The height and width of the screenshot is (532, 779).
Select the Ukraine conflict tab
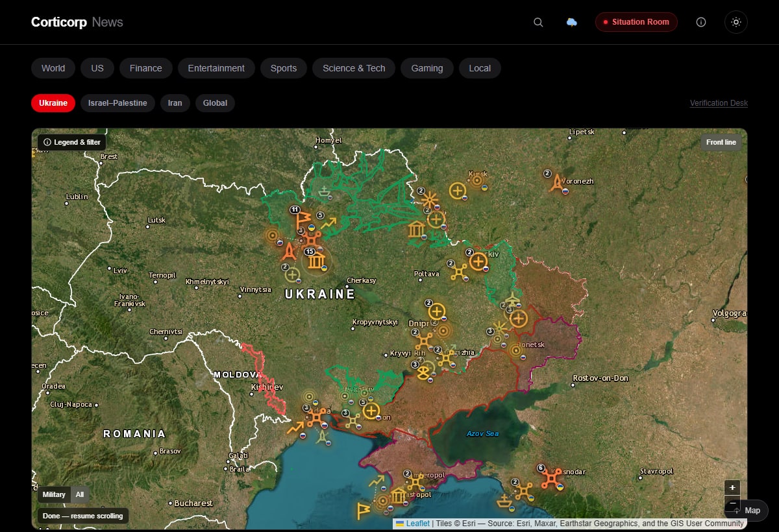53,103
